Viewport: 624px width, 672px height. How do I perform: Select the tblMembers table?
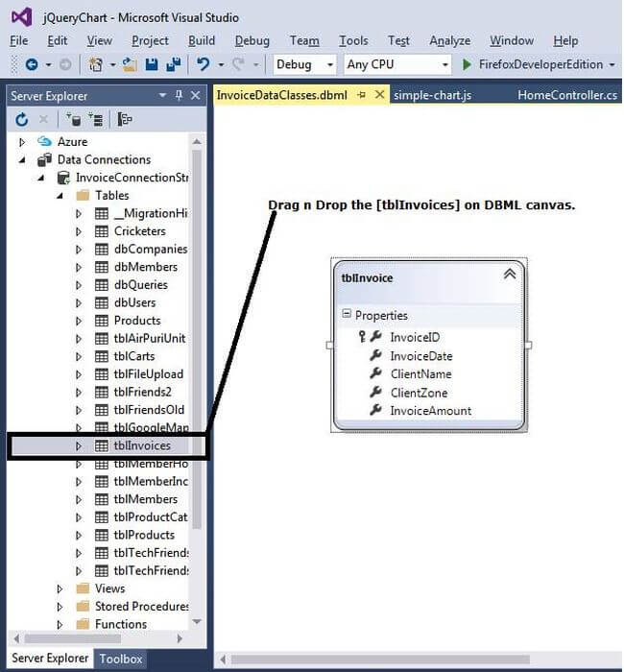coord(146,499)
